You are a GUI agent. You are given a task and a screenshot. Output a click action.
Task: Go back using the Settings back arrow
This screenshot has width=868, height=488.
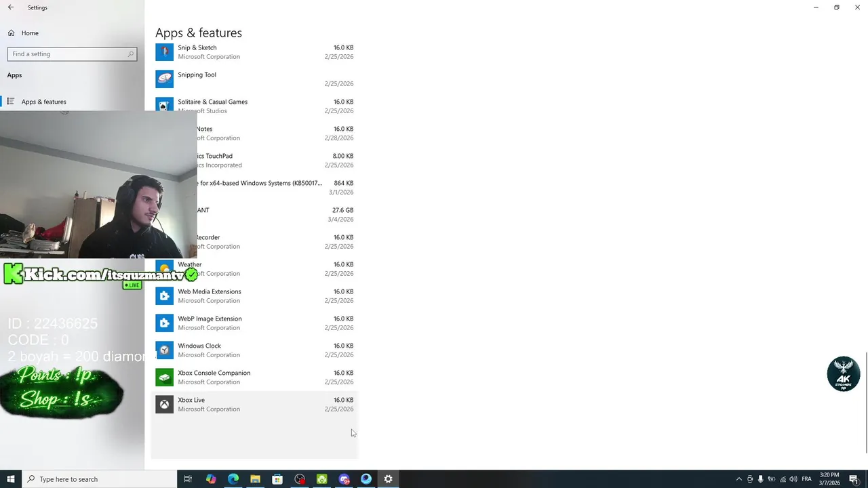pos(11,7)
